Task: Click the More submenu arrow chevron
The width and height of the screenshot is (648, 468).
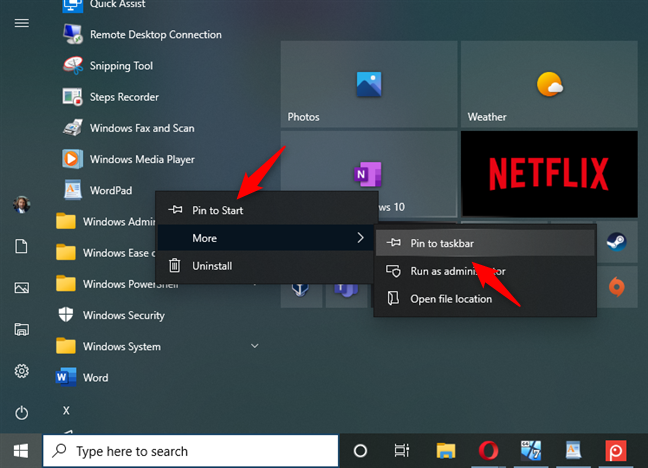Action: click(360, 238)
